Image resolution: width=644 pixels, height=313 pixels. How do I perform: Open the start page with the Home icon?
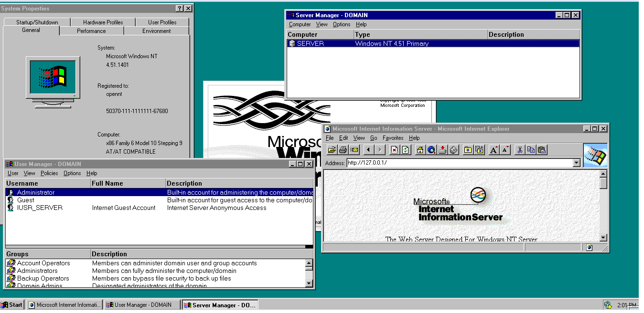coord(420,150)
